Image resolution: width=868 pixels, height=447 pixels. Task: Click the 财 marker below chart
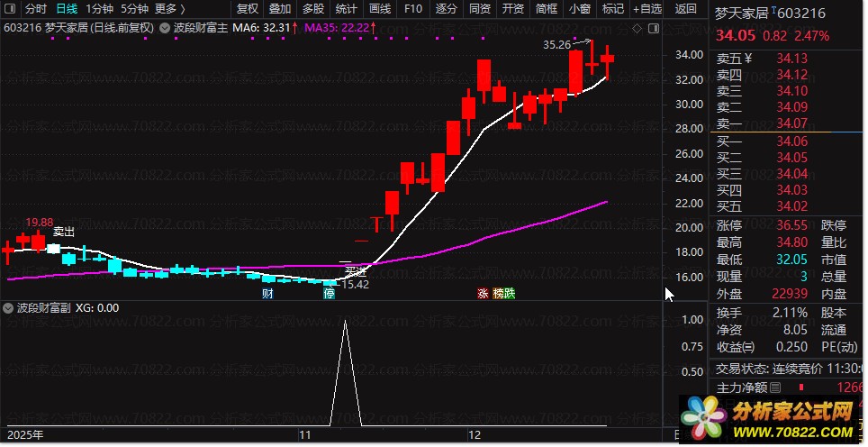[267, 293]
